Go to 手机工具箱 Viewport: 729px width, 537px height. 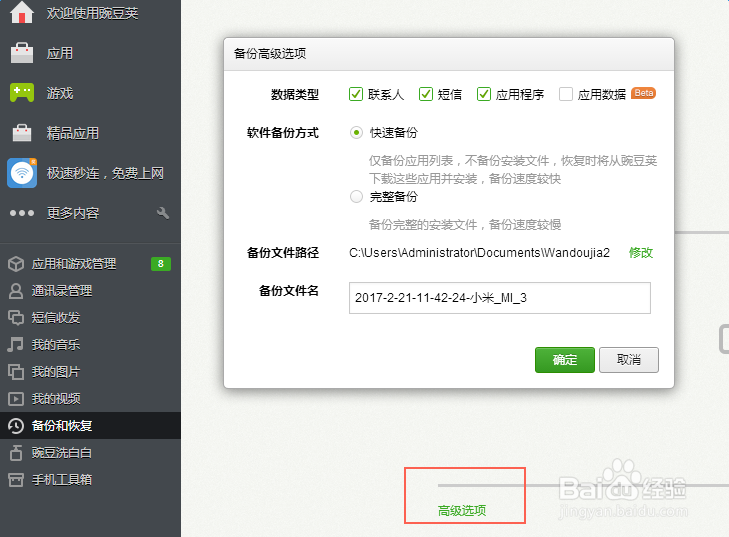(62, 479)
